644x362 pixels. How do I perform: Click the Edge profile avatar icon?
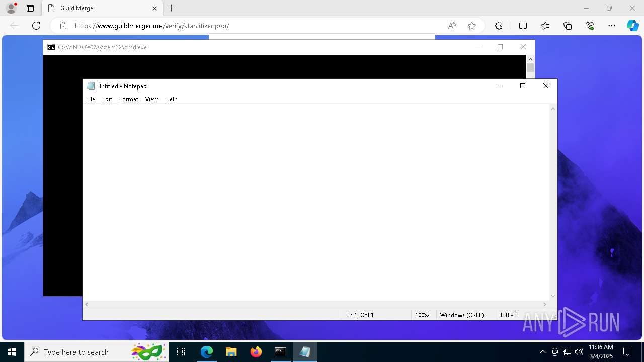(x=11, y=8)
